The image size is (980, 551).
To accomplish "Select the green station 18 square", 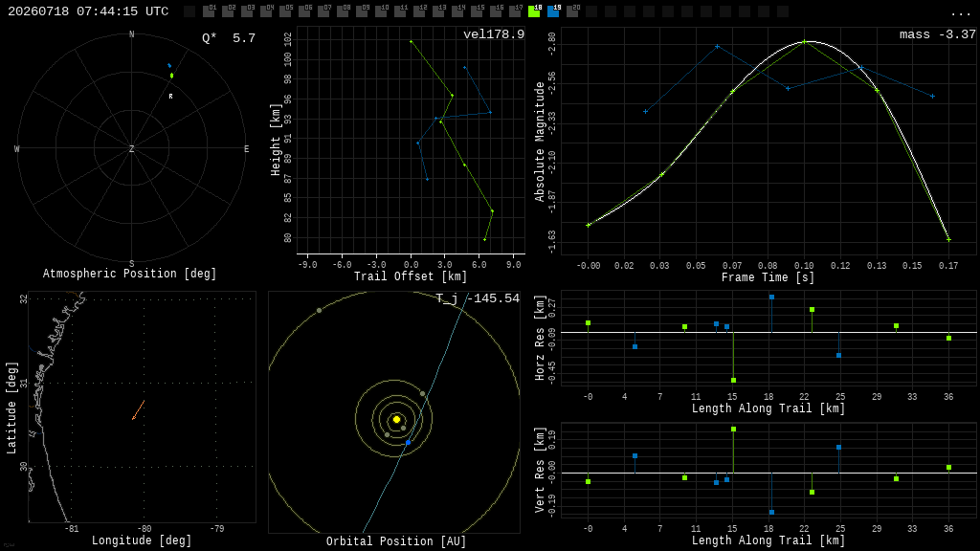I will click(x=534, y=11).
